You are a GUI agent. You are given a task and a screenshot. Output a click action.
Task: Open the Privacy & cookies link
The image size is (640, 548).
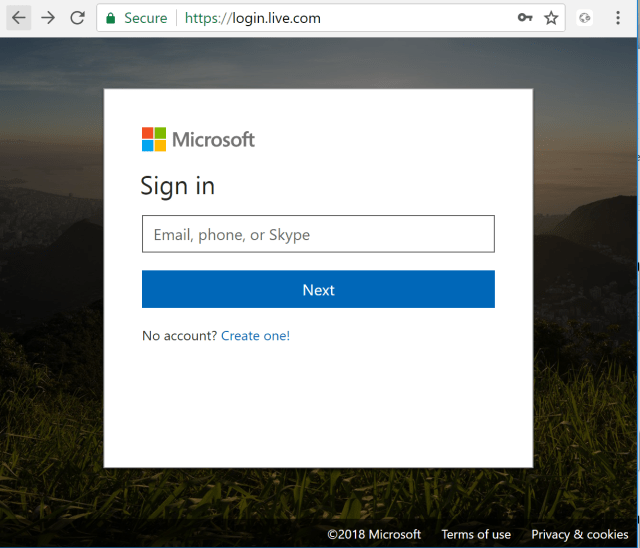(x=579, y=534)
